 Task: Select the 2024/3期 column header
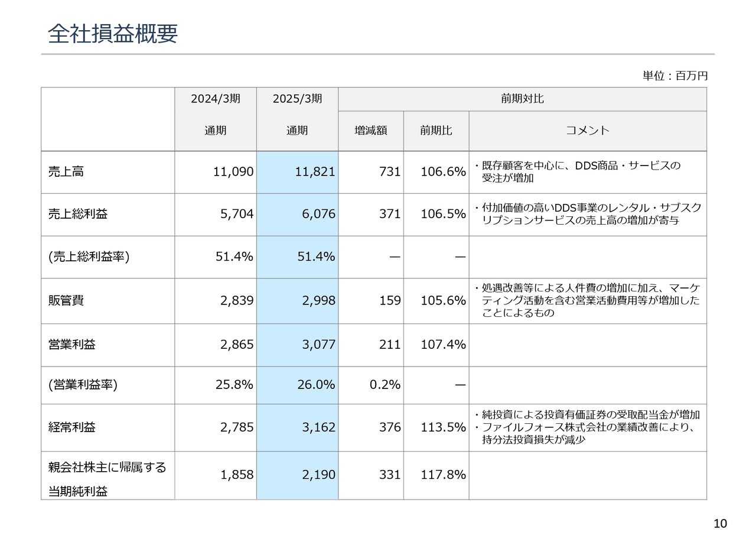[x=215, y=99]
